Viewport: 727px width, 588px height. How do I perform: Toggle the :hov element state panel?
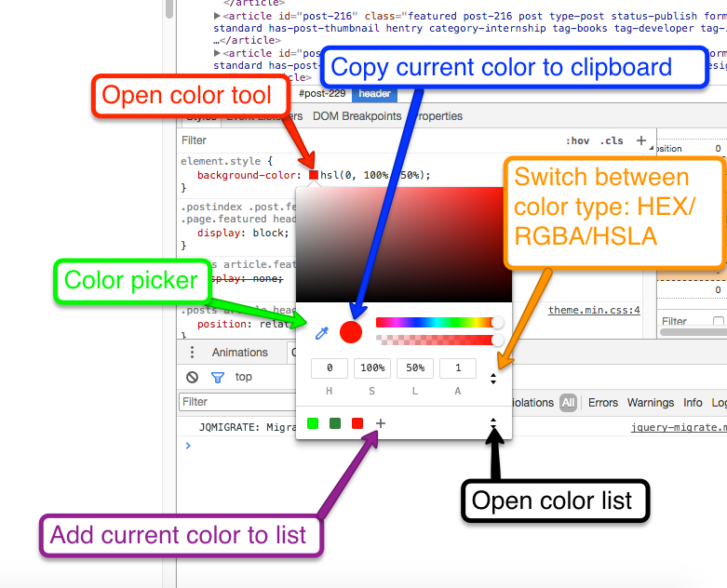tap(577, 140)
